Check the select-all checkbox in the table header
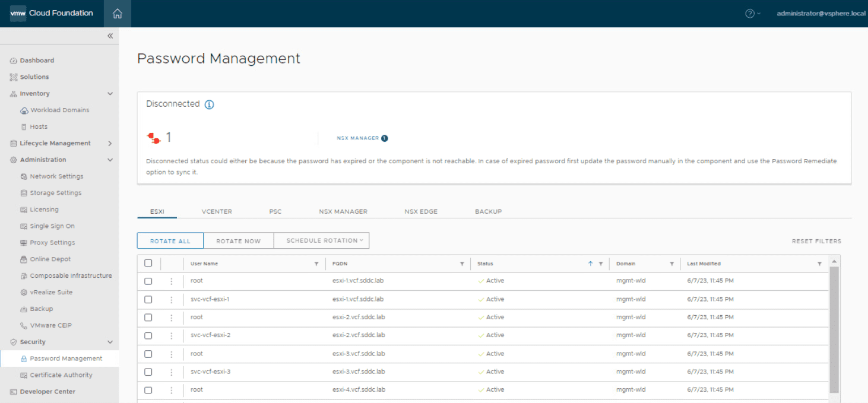 pos(148,263)
